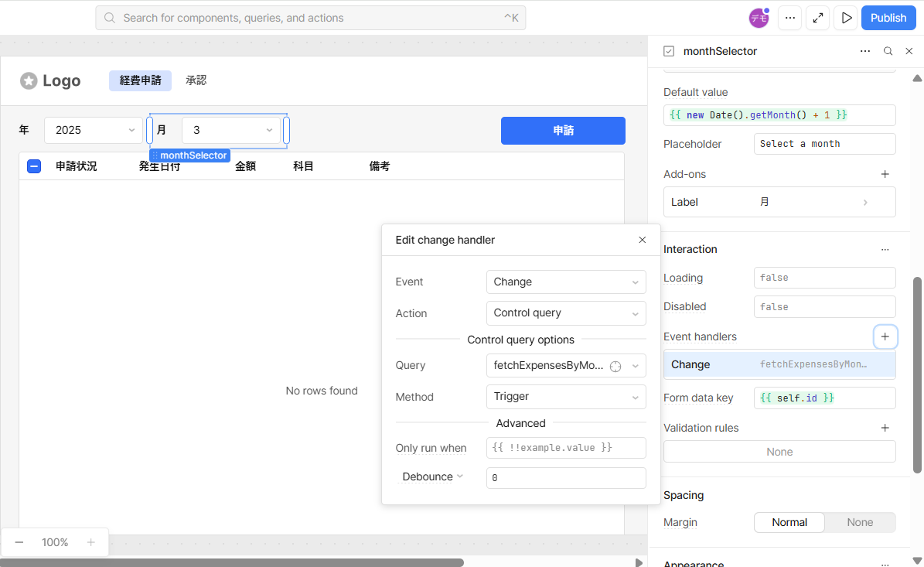924x567 pixels.
Task: Click the Add-ons plus icon
Action: (885, 174)
